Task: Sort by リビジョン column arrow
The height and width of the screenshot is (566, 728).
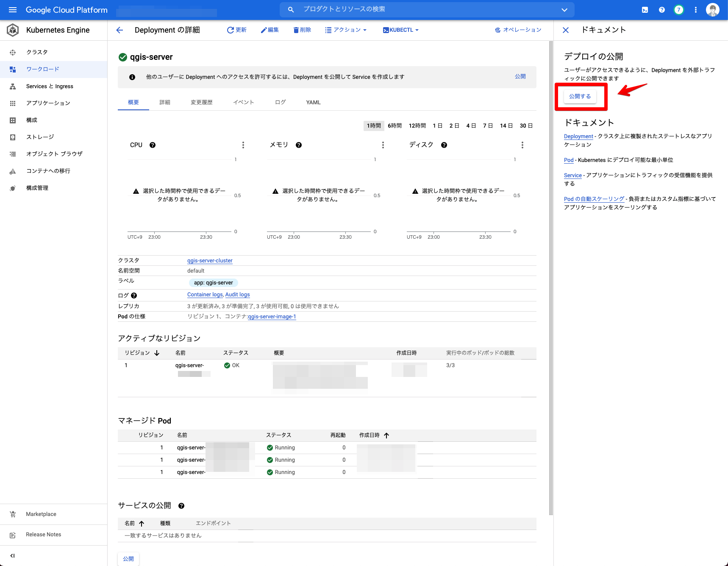Action: tap(157, 353)
